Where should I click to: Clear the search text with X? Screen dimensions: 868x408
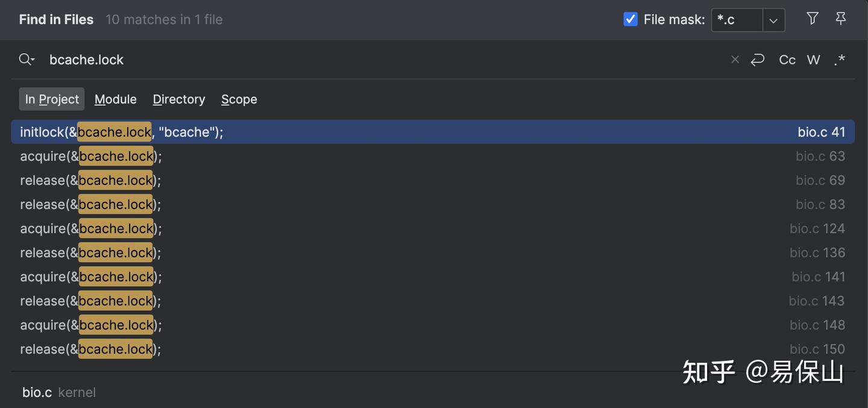pos(735,59)
